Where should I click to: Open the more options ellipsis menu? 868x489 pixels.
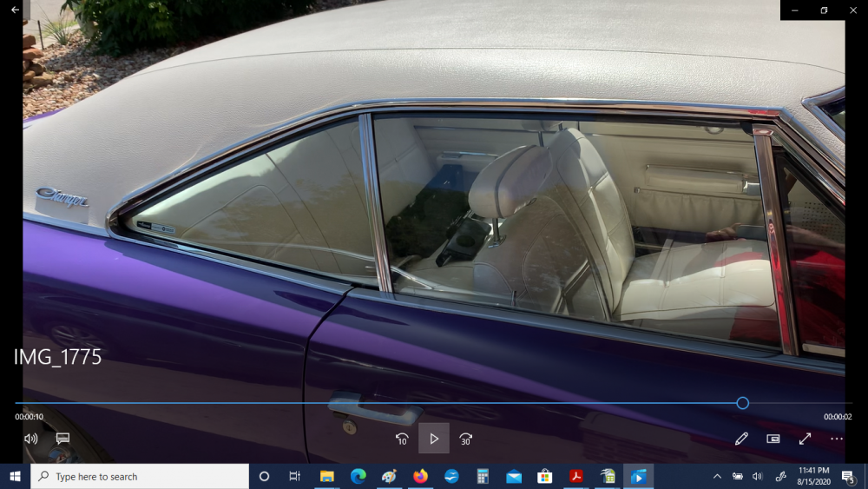[836, 439]
